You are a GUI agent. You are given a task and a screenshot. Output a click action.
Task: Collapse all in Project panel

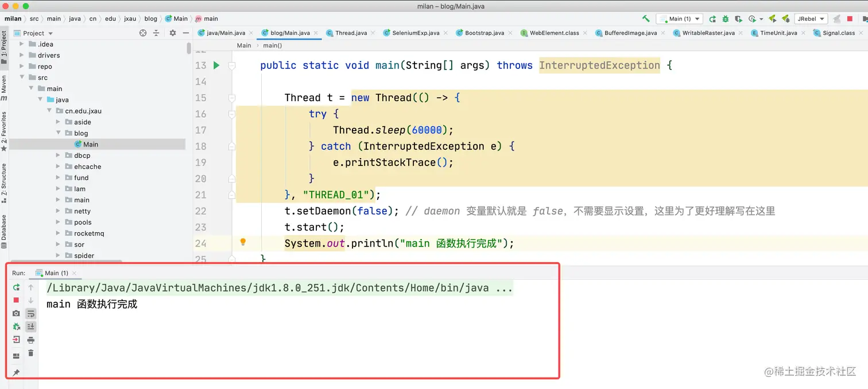click(156, 33)
